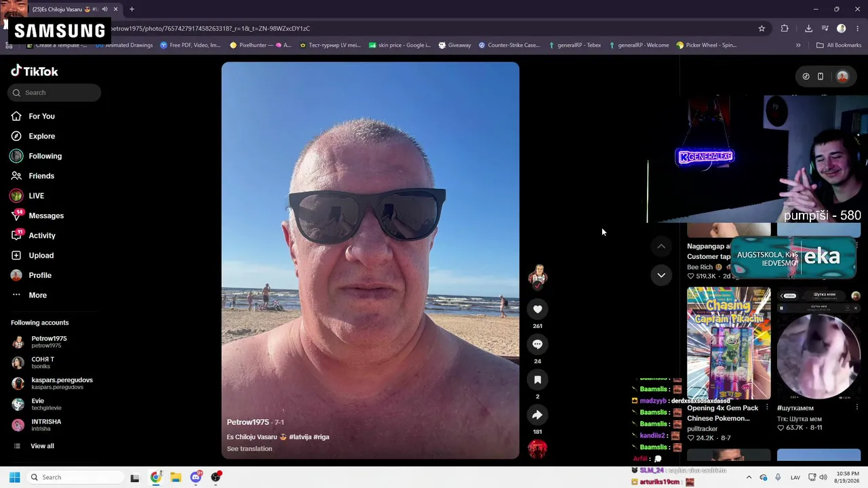Image resolution: width=868 pixels, height=488 pixels.
Task: Go to the next video with down arrow
Action: coord(661,275)
